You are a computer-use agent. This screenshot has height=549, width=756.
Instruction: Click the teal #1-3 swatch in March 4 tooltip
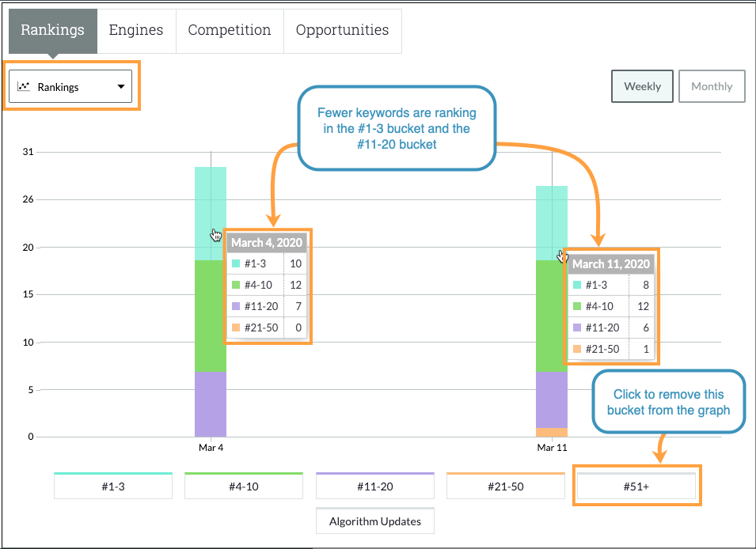235,263
